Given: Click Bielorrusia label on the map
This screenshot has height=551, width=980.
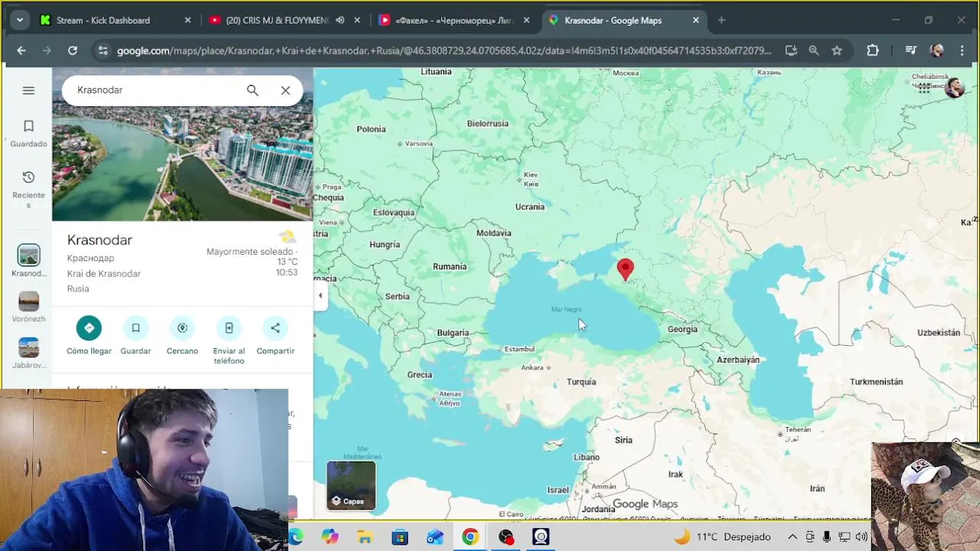Looking at the screenshot, I should (488, 123).
